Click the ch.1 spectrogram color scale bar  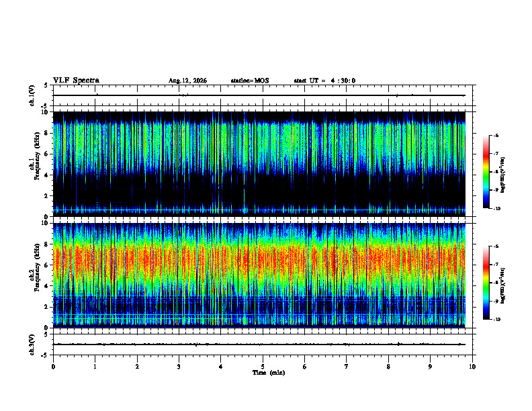click(x=486, y=172)
